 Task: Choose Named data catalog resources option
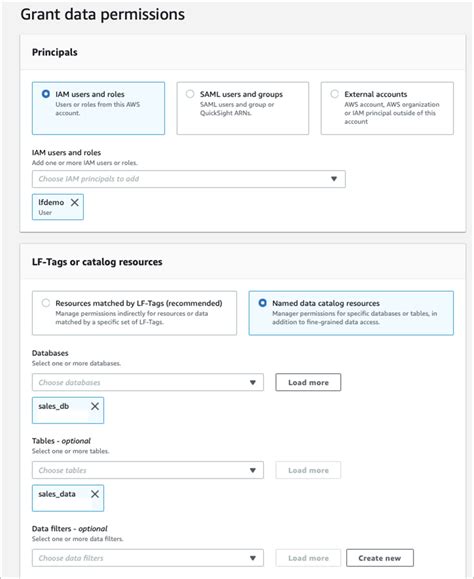(262, 303)
